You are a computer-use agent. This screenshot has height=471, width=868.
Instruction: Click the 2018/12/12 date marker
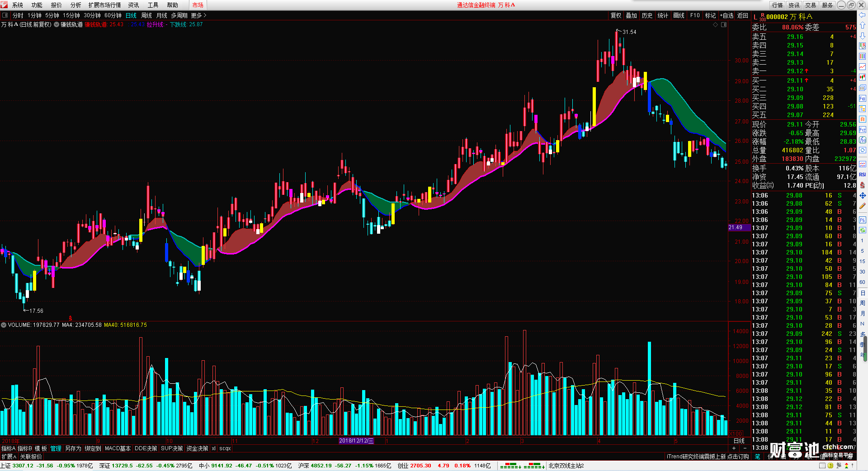(x=356, y=441)
